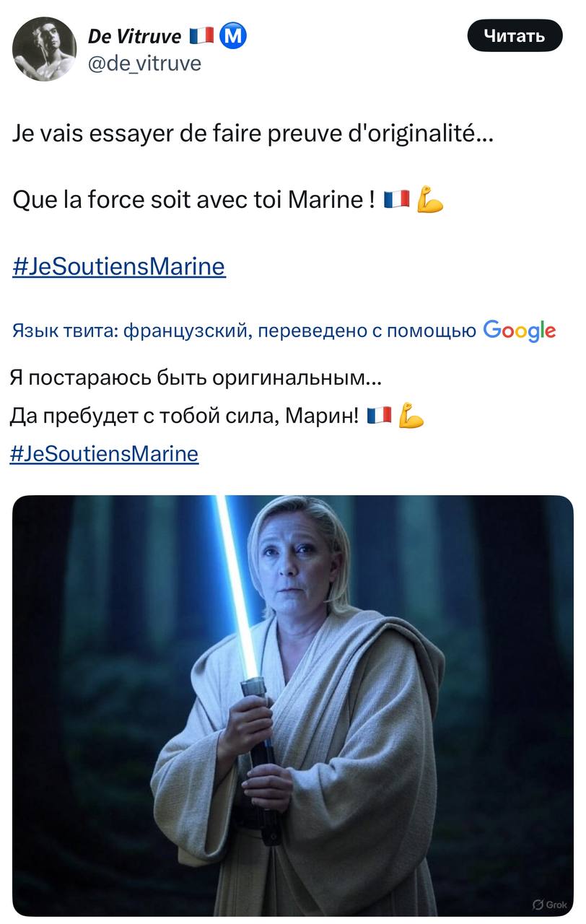Click the flexed bicep emoji in the French tweet
The height and width of the screenshot is (924, 586).
430,199
